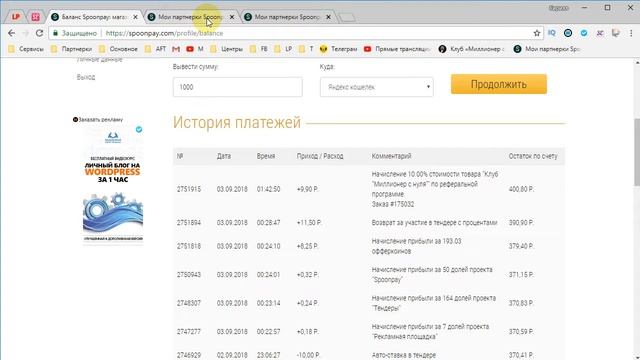Open the IQ browser extension
Screen dimensions: 640x360
(x=552, y=33)
